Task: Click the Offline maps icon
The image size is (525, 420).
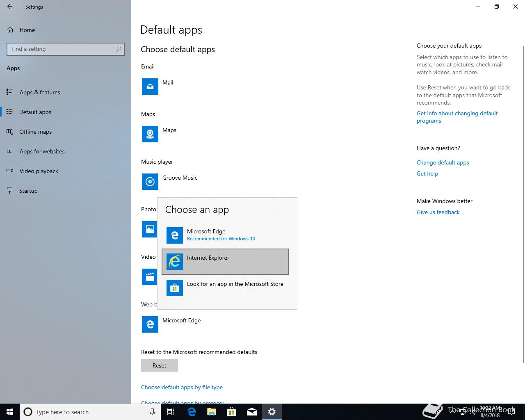Action: (10, 132)
